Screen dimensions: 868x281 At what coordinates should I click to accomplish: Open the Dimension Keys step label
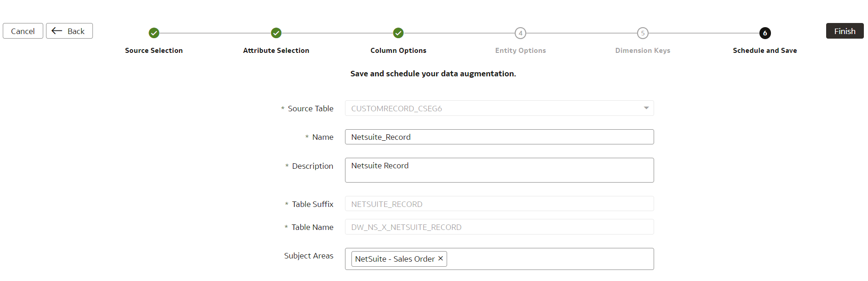coord(643,51)
